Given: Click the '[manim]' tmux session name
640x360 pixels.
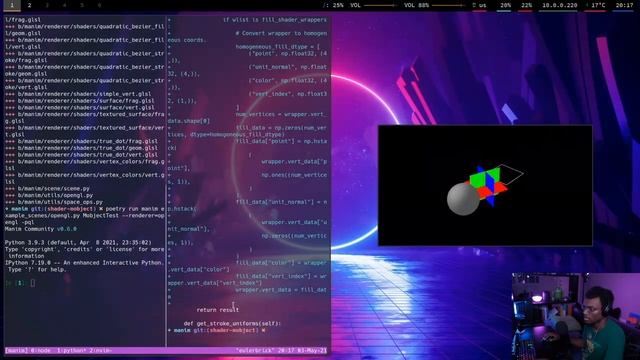Looking at the screenshot, I should coord(16,350).
